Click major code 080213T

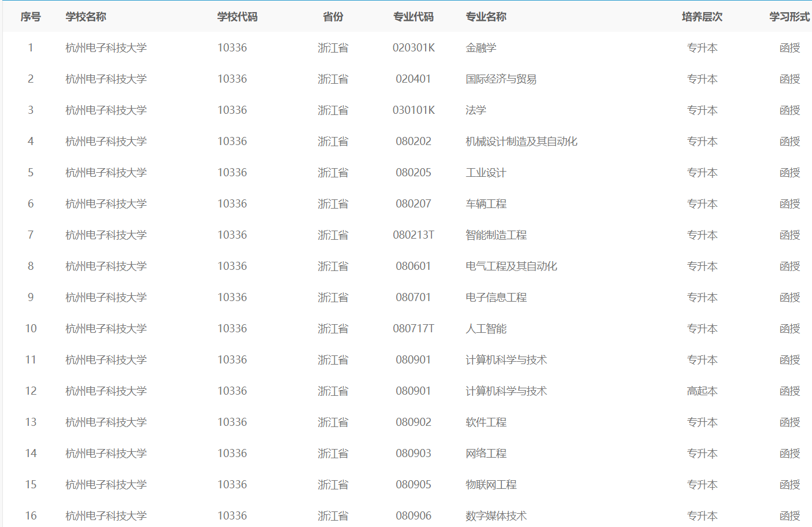click(x=414, y=235)
